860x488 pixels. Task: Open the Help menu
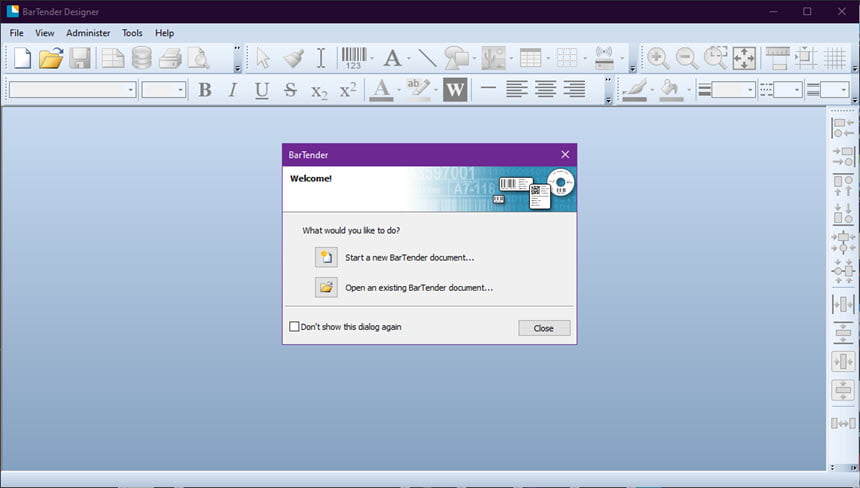click(165, 33)
